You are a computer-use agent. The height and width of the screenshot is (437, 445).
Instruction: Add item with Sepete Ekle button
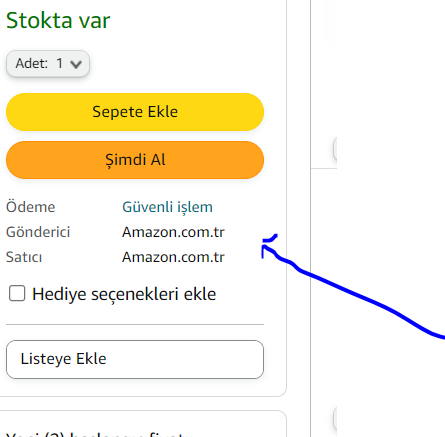point(135,112)
